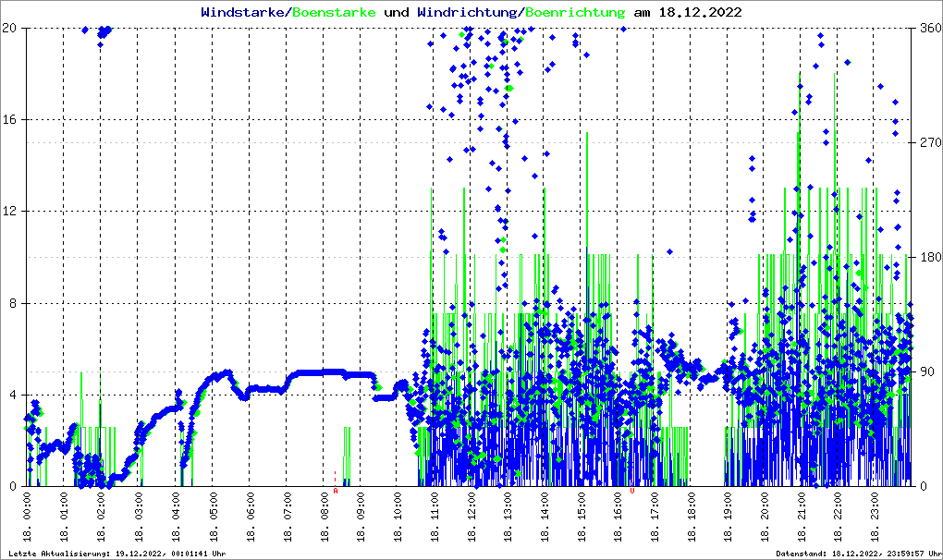943x560 pixels.
Task: Click the date "18.12.2022" in the chart title
Action: (x=699, y=13)
